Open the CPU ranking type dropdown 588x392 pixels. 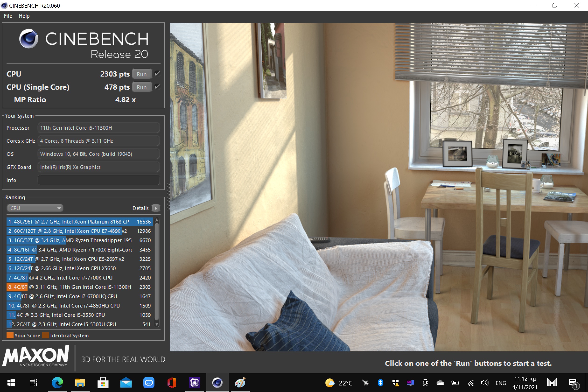[x=35, y=208]
